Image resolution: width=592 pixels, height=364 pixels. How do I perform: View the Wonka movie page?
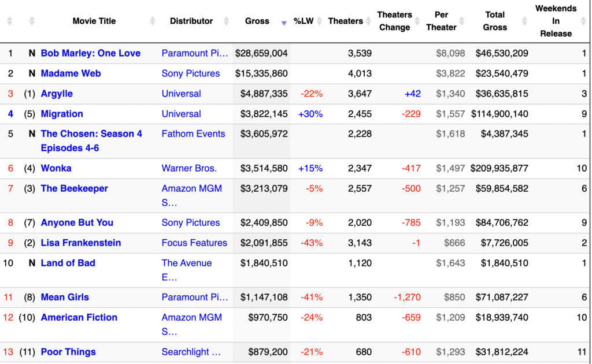[x=56, y=168]
